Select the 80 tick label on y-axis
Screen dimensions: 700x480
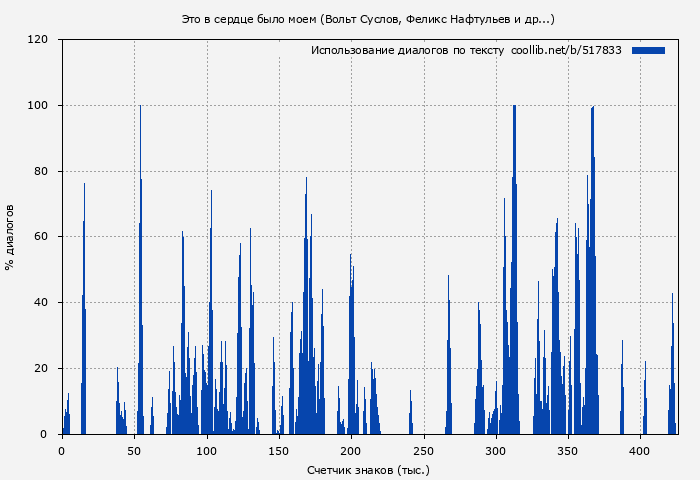coord(41,171)
